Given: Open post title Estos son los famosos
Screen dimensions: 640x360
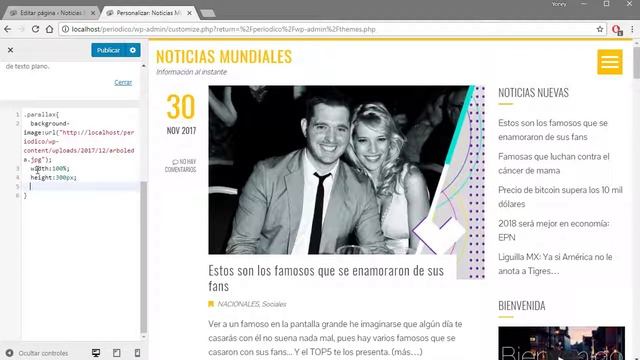Looking at the screenshot, I should [326, 278].
